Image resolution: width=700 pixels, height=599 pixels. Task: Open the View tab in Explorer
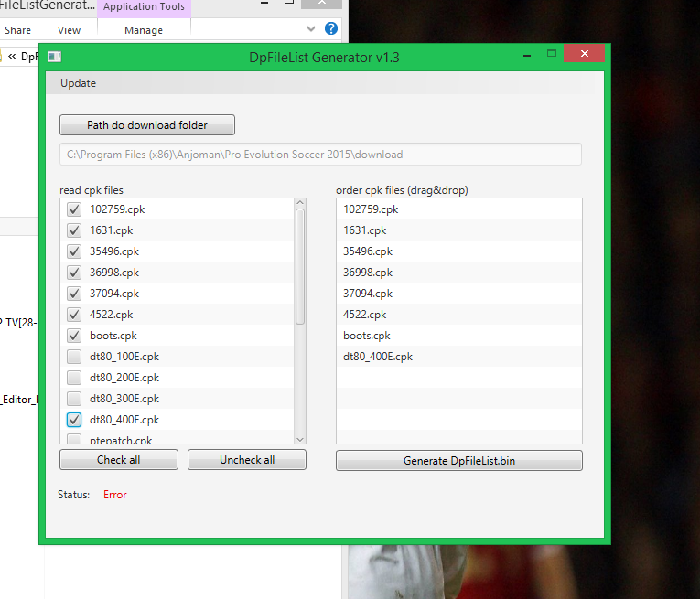[69, 30]
